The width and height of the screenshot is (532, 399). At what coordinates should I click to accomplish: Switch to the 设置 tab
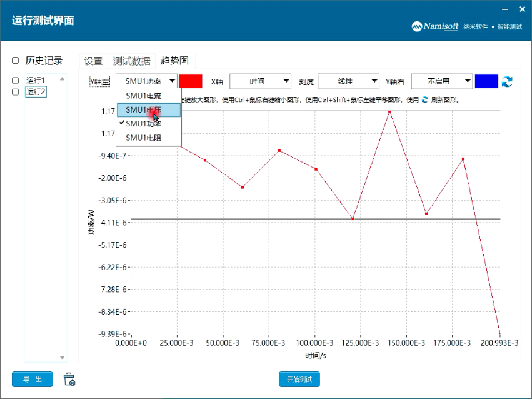pyautogui.click(x=93, y=60)
